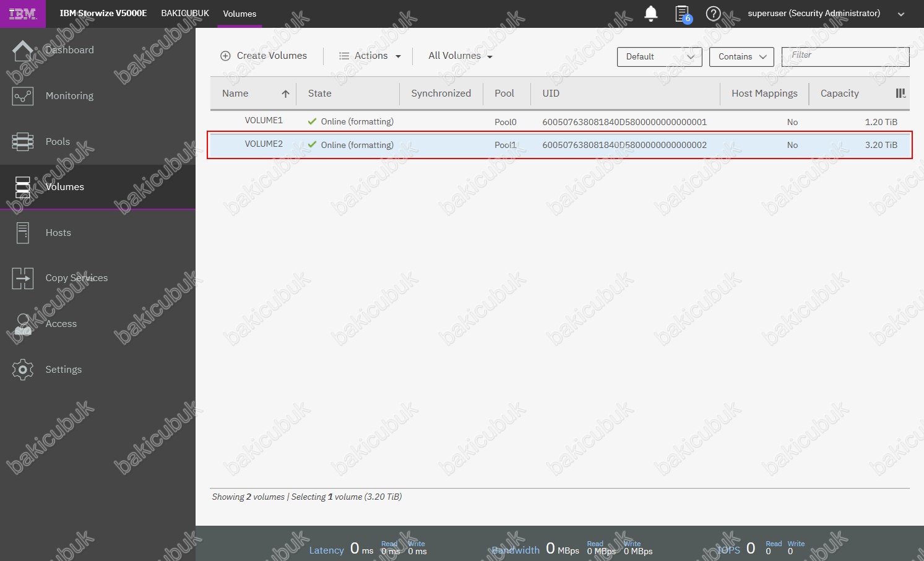Click in the Filter text field
This screenshot has width=924, height=561.
coord(845,56)
